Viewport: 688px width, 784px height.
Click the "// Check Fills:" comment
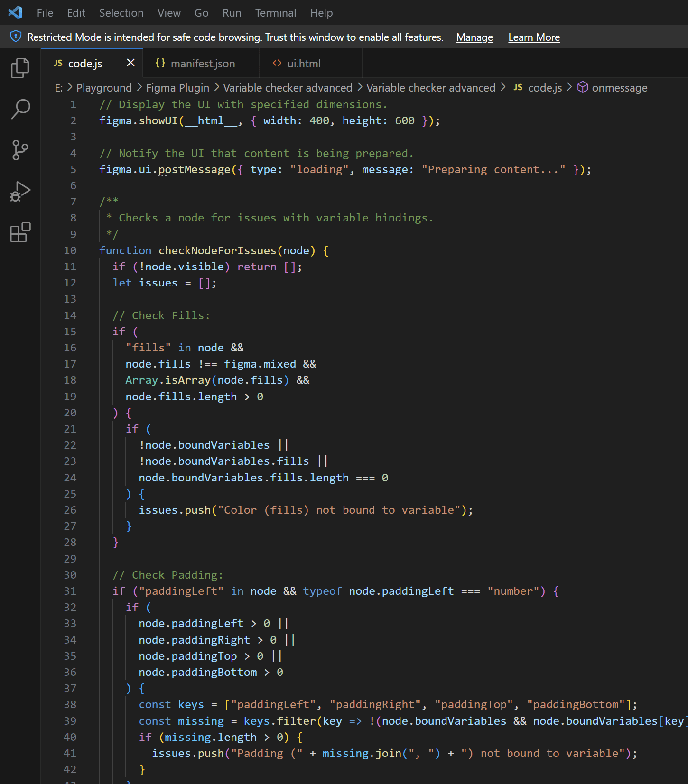point(161,315)
